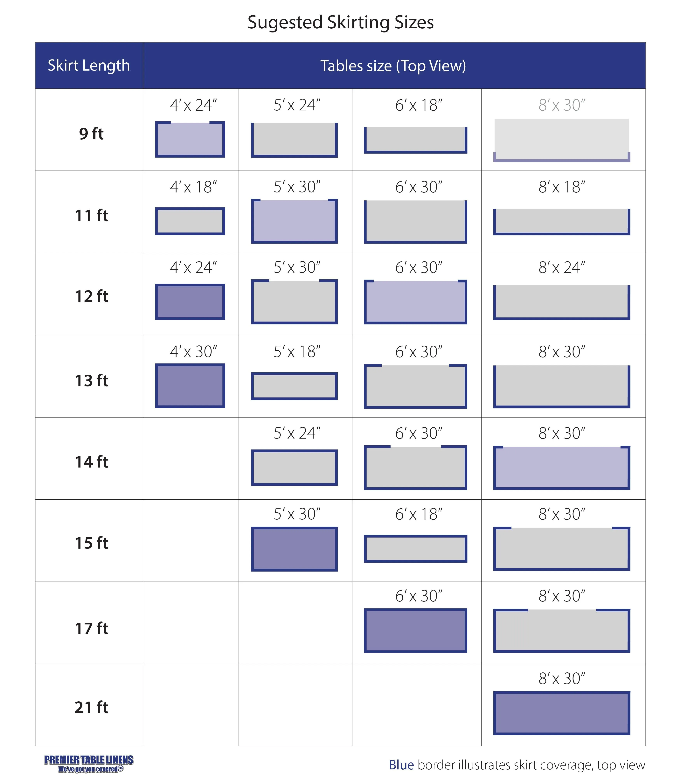Click the 8'x24" table diagram
The image size is (680, 784).
(561, 302)
